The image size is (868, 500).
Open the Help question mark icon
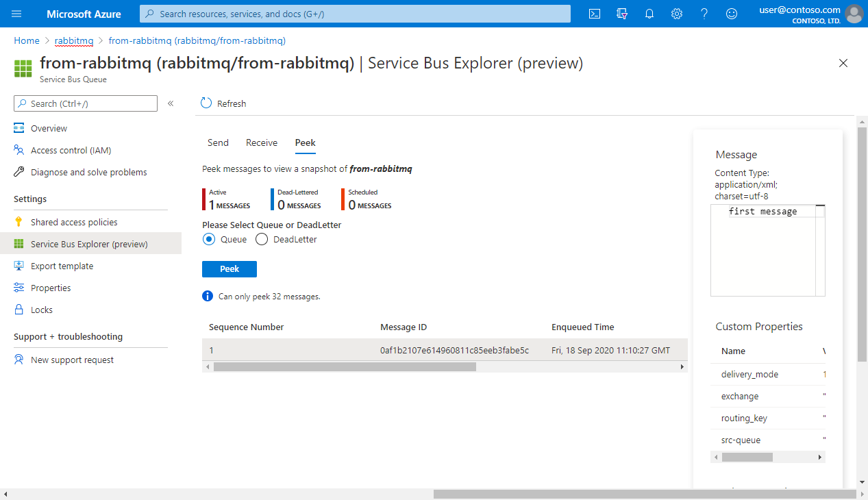click(704, 14)
